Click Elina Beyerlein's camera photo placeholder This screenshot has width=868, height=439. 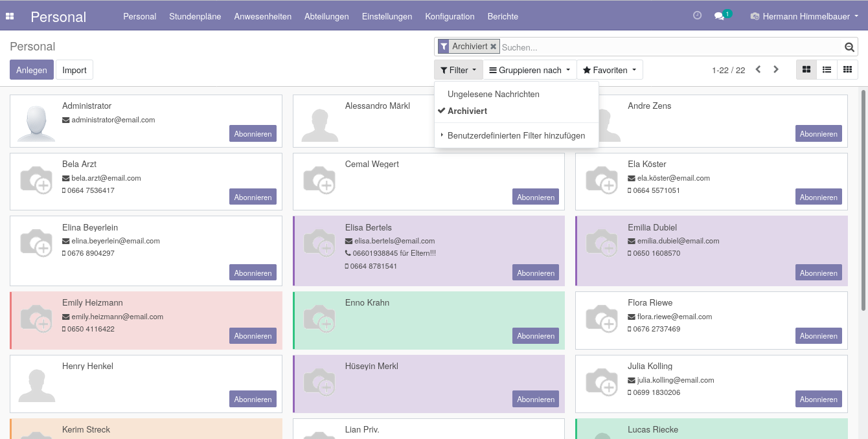click(36, 243)
